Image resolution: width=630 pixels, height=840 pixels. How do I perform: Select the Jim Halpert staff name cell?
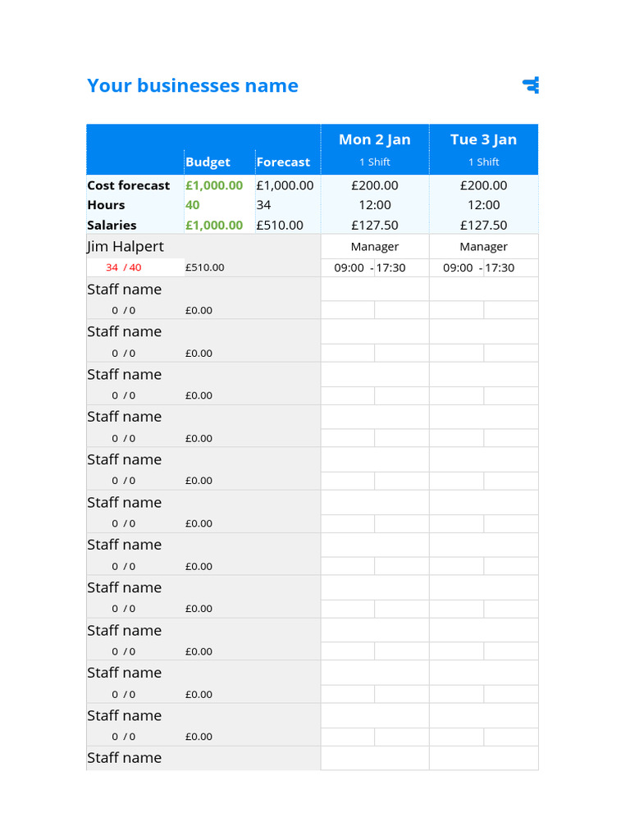tap(126, 246)
